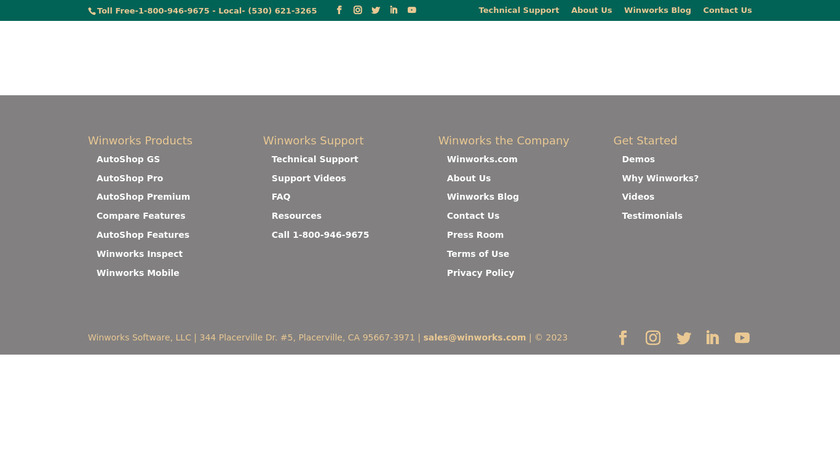The width and height of the screenshot is (840, 472).
Task: Open Contact Us in top navigation
Action: pyautogui.click(x=728, y=10)
